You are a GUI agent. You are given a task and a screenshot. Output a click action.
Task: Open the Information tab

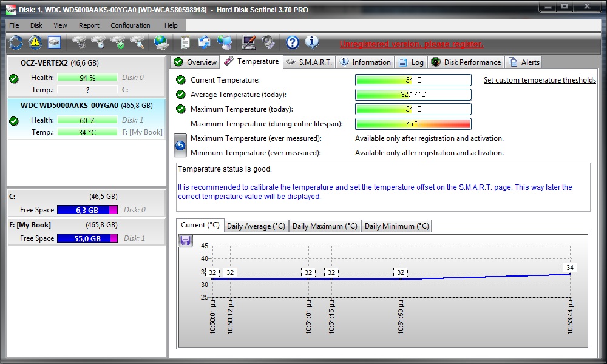point(365,62)
